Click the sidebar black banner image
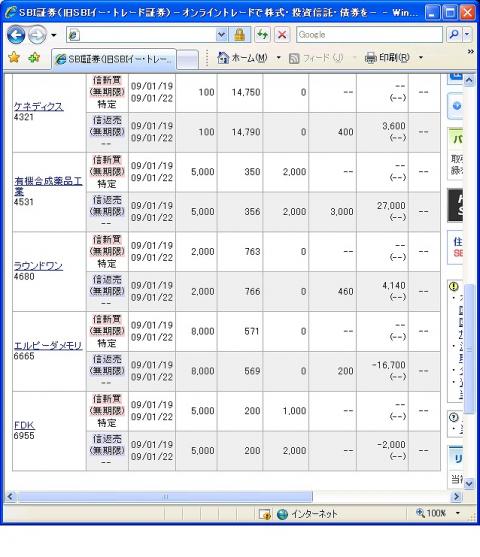480x557 pixels. [455, 205]
